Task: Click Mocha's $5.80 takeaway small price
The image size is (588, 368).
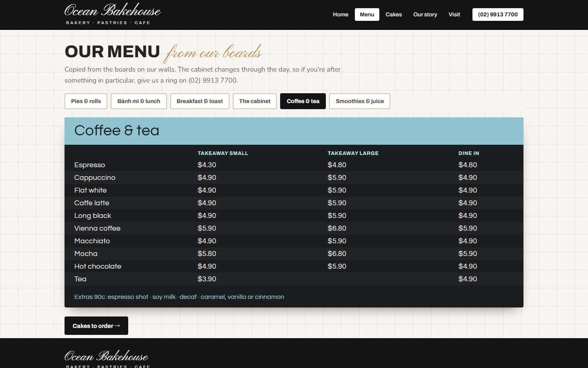Action: [x=207, y=254]
